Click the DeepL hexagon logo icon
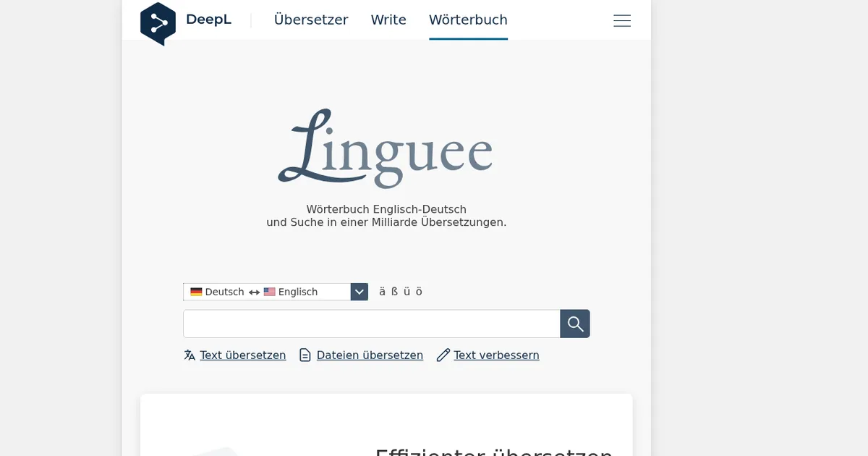The width and height of the screenshot is (868, 456). tap(158, 23)
